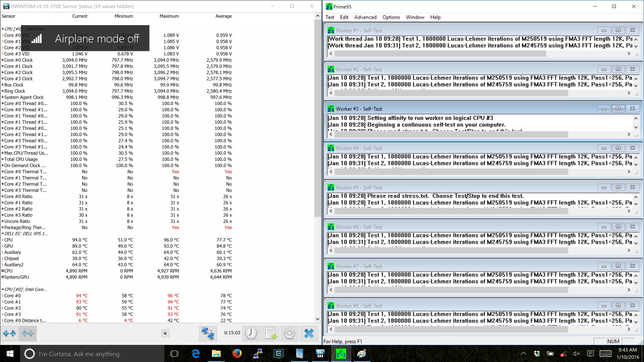Click the Worker #8 window title icon
Viewport: 644px width, 362px height.
331,306
